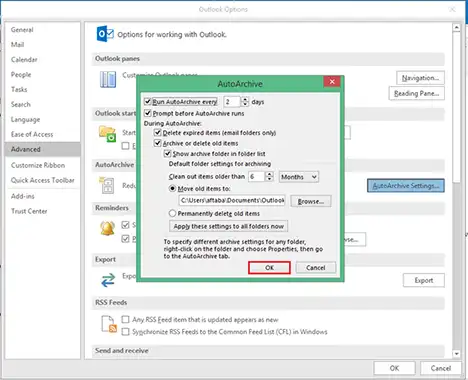Click the Outlook logo icon in options header
This screenshot has width=468, height=380.
click(105, 34)
